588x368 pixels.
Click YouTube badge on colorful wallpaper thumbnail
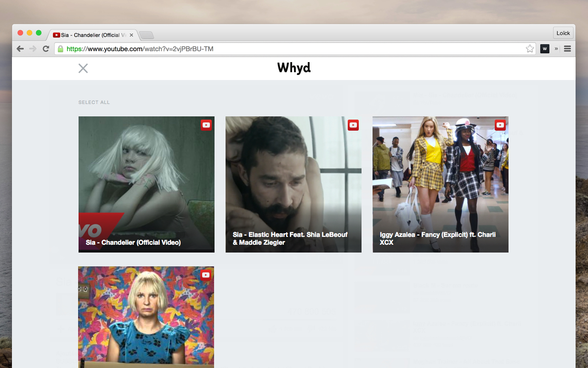pyautogui.click(x=206, y=275)
